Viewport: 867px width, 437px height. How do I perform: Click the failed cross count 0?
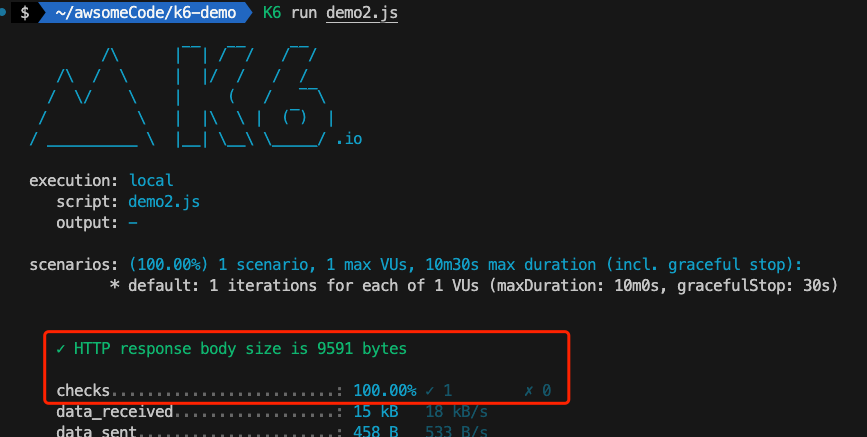537,391
